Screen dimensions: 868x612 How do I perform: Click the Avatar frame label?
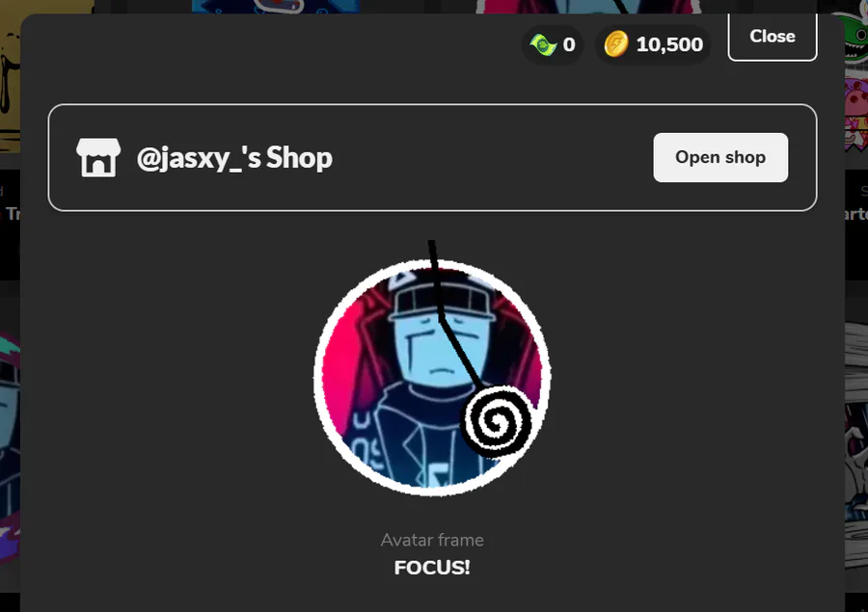pos(432,540)
